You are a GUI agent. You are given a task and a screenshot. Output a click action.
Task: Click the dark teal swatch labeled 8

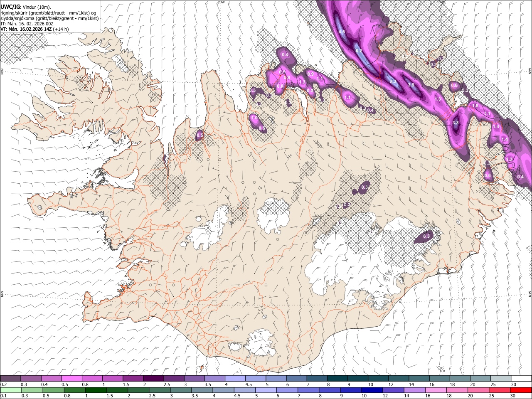click(337, 379)
